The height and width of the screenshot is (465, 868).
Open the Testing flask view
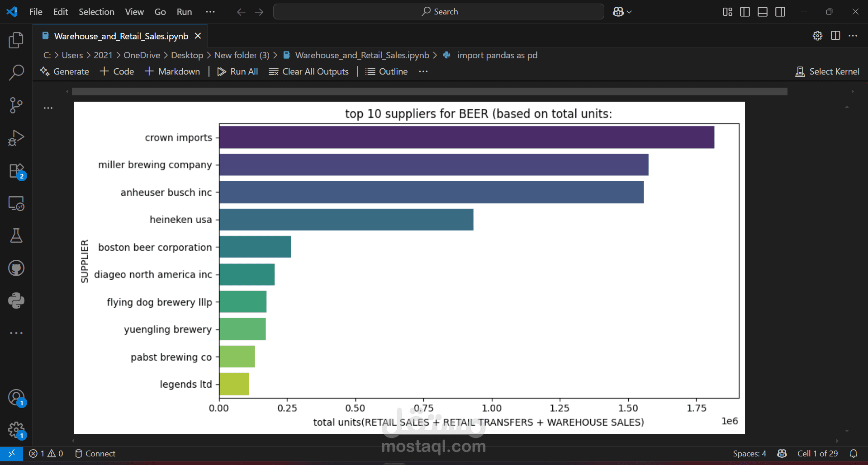[16, 235]
